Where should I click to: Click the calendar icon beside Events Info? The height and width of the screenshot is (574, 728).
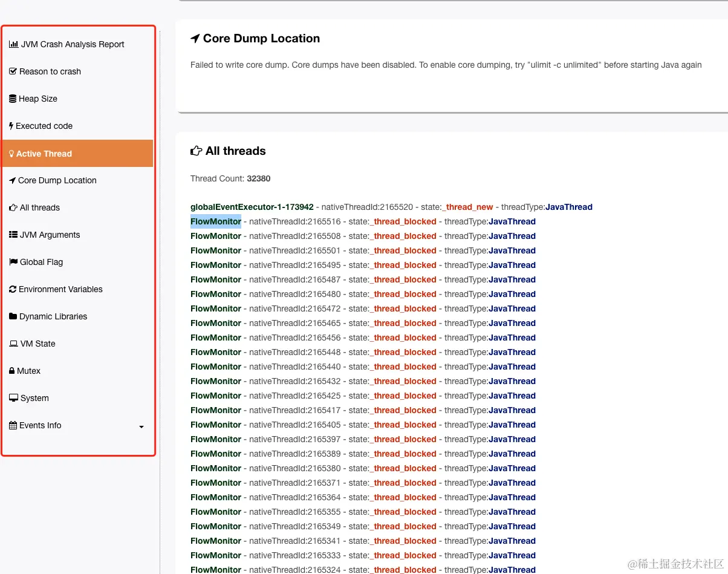click(x=13, y=425)
